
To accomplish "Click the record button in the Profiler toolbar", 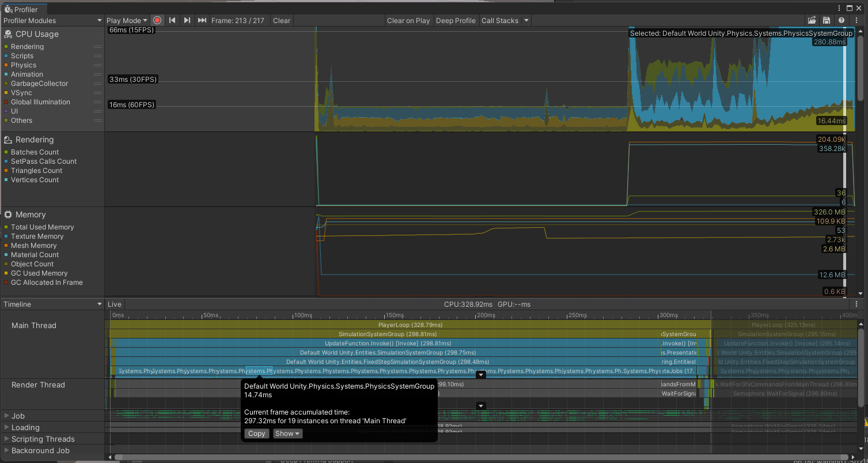I will (157, 20).
